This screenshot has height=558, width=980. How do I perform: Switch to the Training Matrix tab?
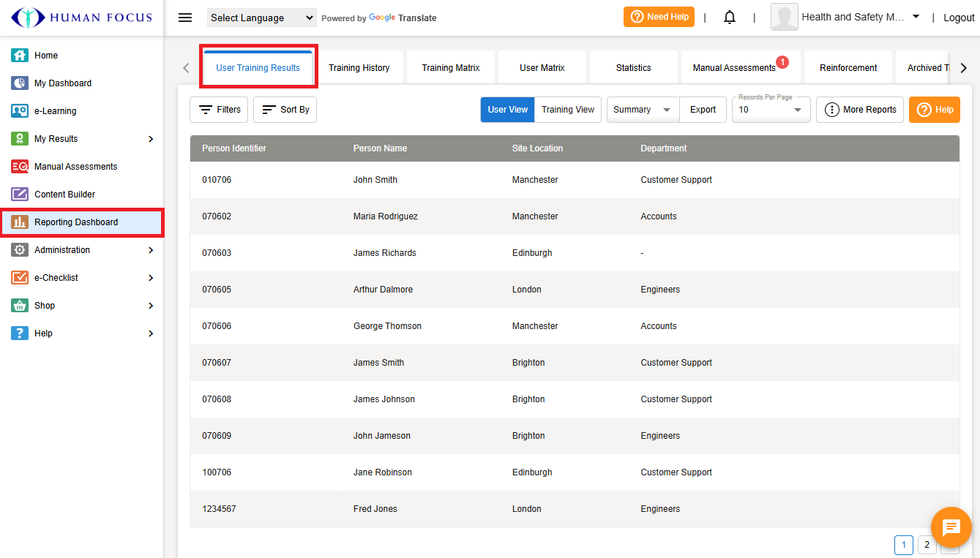point(451,68)
